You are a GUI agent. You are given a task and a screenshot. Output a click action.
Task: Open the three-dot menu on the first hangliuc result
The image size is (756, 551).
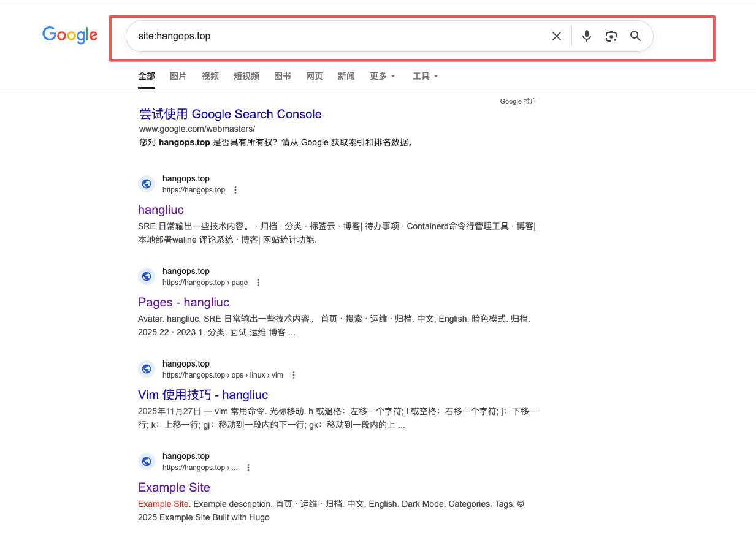coord(235,190)
